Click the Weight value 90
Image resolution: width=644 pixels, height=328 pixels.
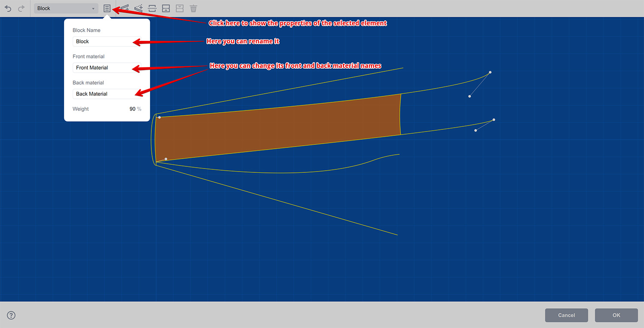tap(132, 109)
